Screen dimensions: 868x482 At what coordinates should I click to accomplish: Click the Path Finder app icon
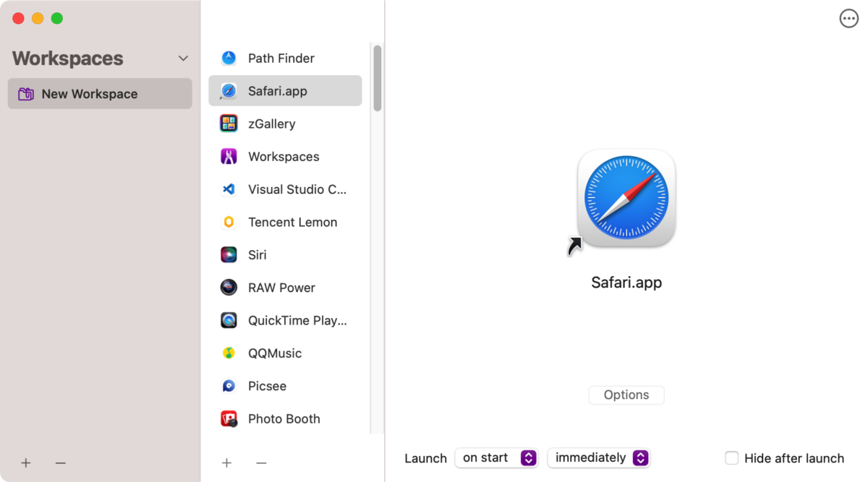(x=229, y=59)
